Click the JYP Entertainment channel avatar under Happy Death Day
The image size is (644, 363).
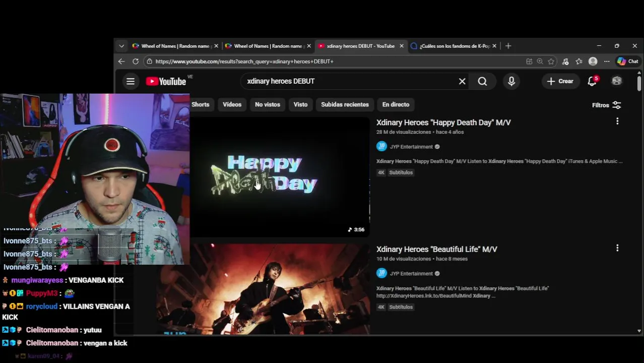click(x=381, y=147)
